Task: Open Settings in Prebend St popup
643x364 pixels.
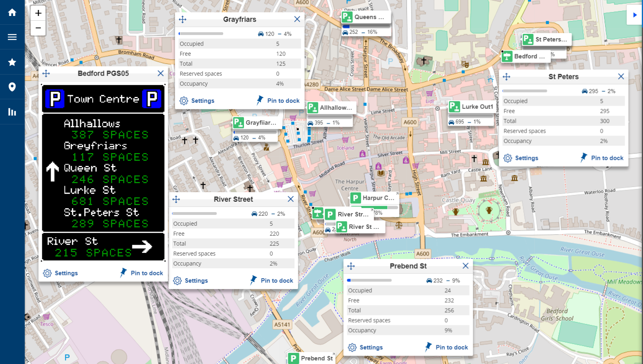Action: point(365,347)
